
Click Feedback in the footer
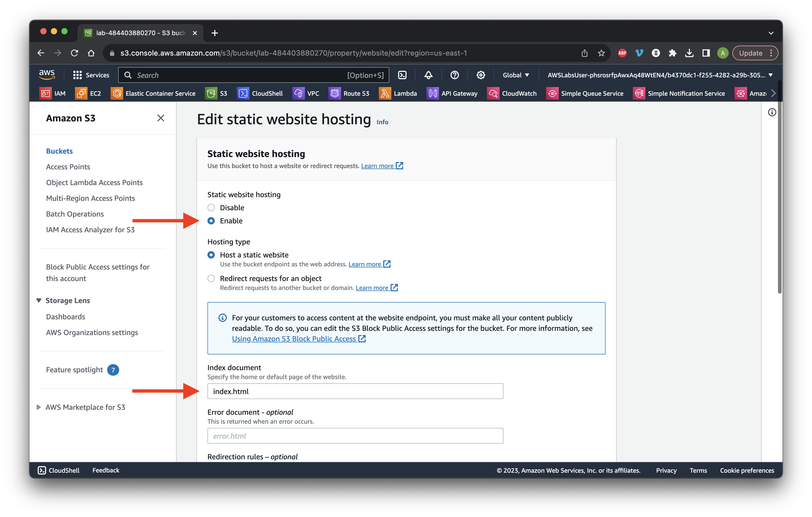(x=106, y=470)
